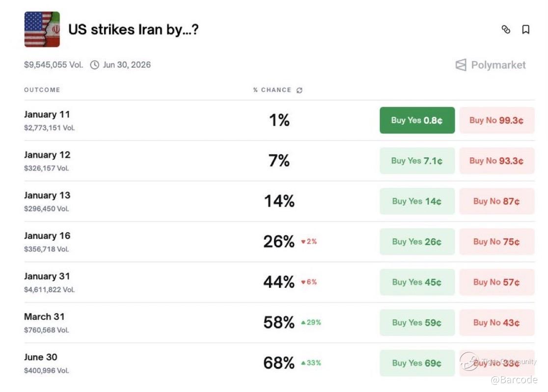548x392 pixels.
Task: Buy Yes at 14¢ for January 13
Action: pos(417,201)
